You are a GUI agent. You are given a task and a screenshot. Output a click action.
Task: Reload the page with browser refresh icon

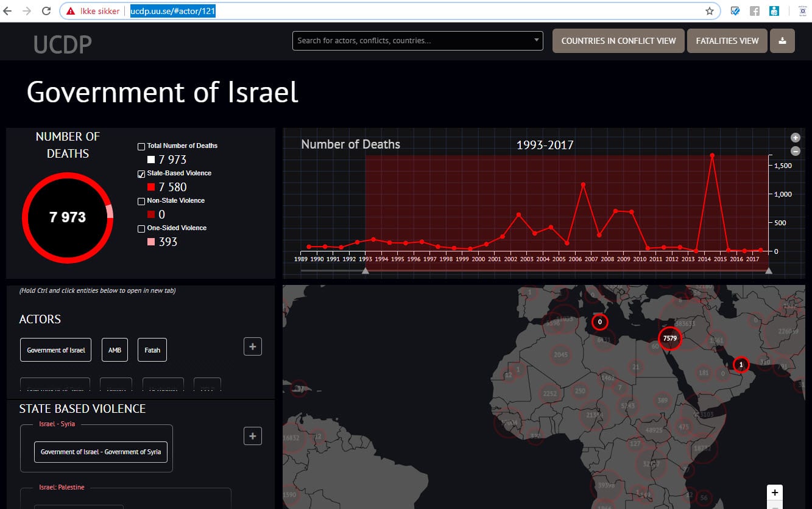[x=46, y=11]
